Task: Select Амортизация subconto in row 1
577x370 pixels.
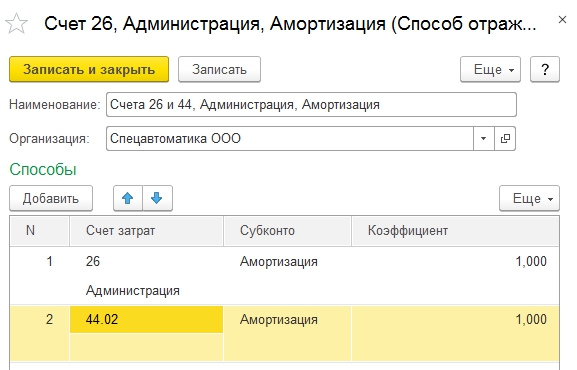Action: [287, 261]
